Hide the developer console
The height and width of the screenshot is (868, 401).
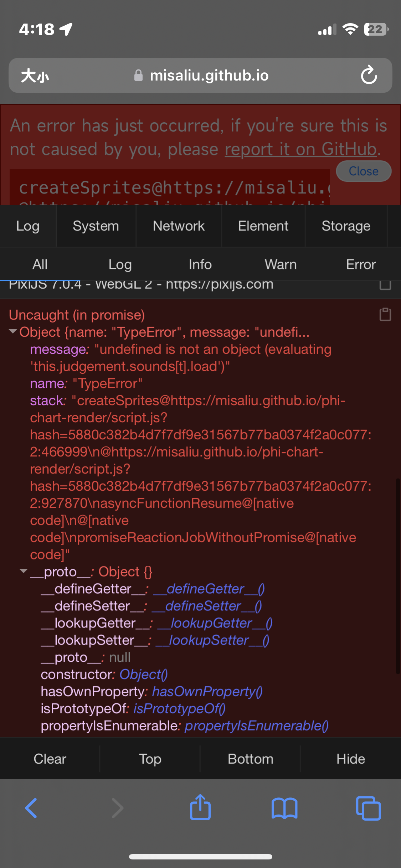click(x=351, y=759)
